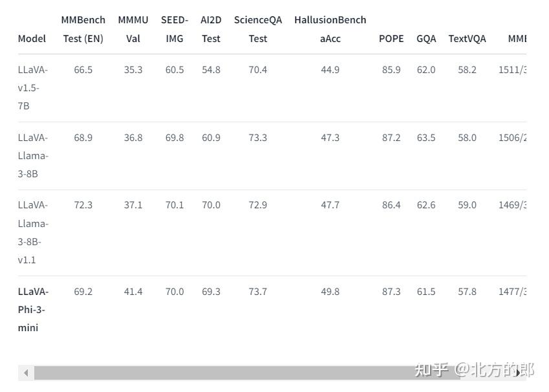The height and width of the screenshot is (392, 549).
Task: Select the LLaVA-Llama-3-8B row label
Action: tap(32, 155)
